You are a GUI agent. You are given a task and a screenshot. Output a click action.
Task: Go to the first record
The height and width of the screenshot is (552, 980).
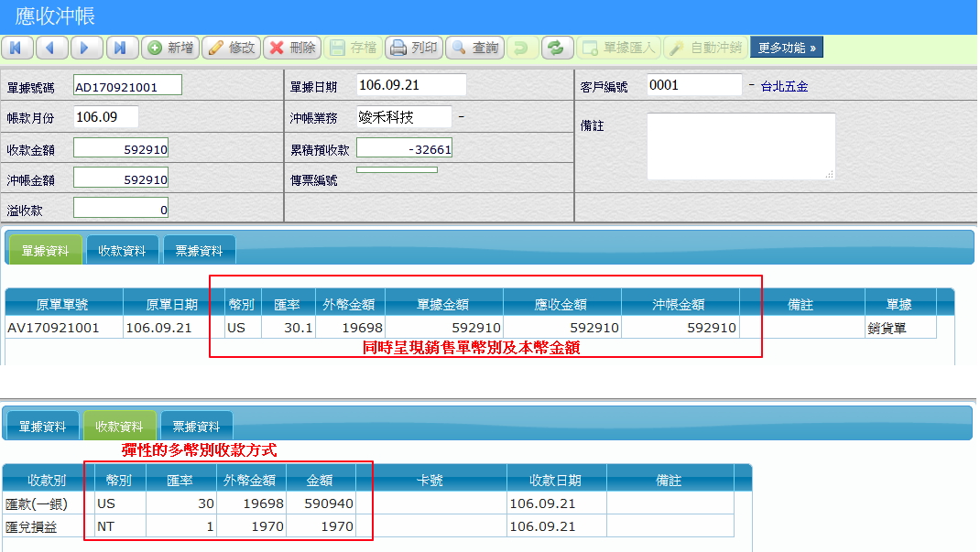17,48
